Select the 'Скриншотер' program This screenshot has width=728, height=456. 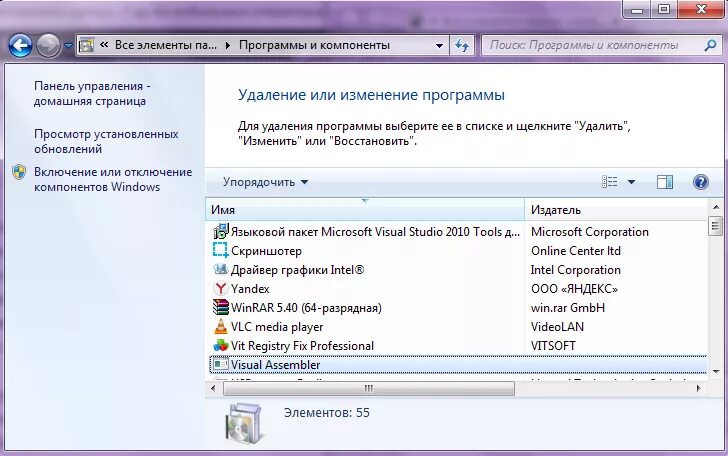(459, 251)
